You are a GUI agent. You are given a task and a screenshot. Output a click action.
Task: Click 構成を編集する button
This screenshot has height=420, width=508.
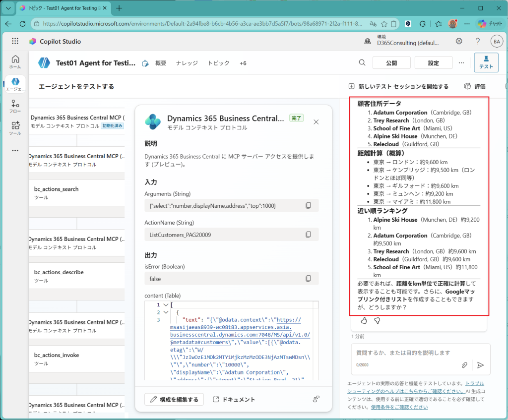coord(174,400)
